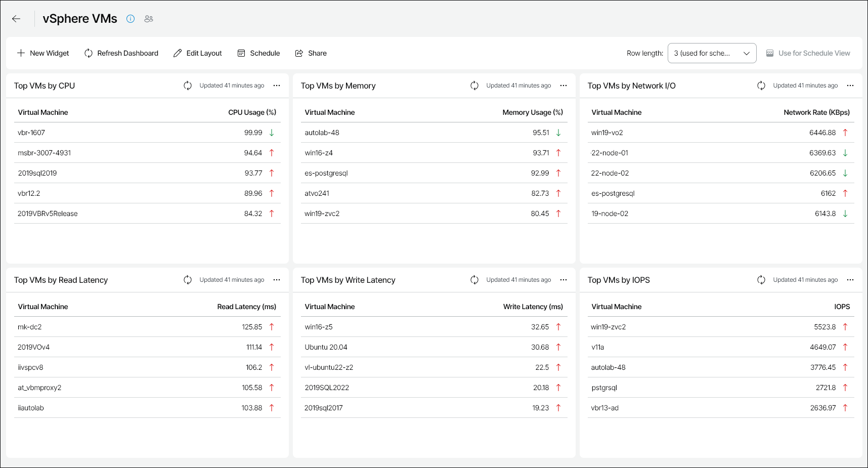The image size is (868, 468).
Task: Open more options for Top VMs by CPU
Action: coord(277,86)
